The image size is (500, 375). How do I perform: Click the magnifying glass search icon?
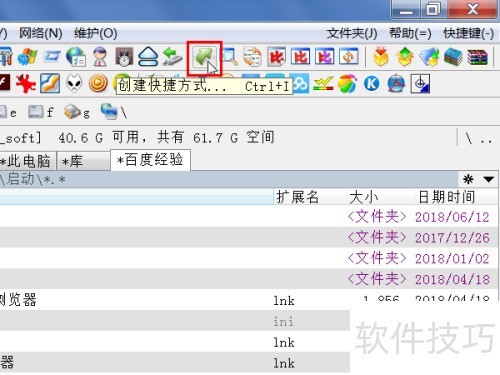point(229,57)
